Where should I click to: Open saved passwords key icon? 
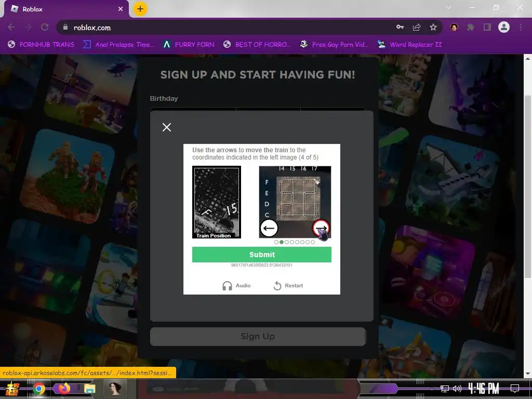coord(400,27)
